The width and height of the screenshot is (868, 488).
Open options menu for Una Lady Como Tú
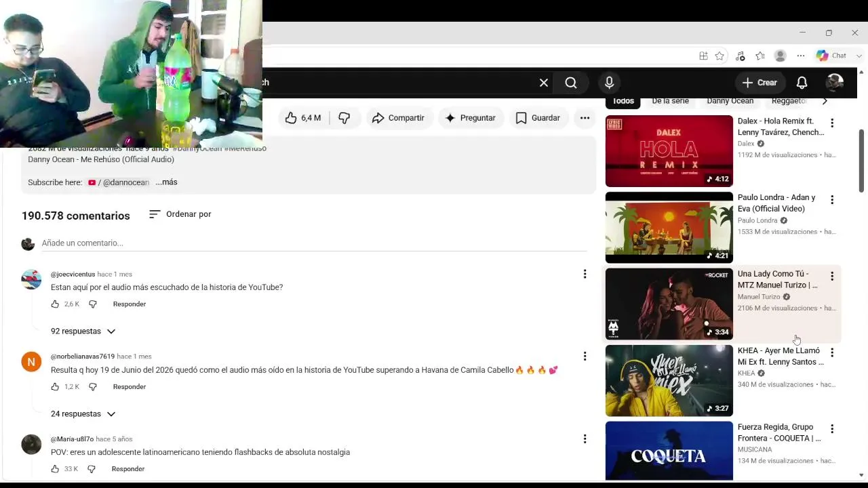(832, 276)
